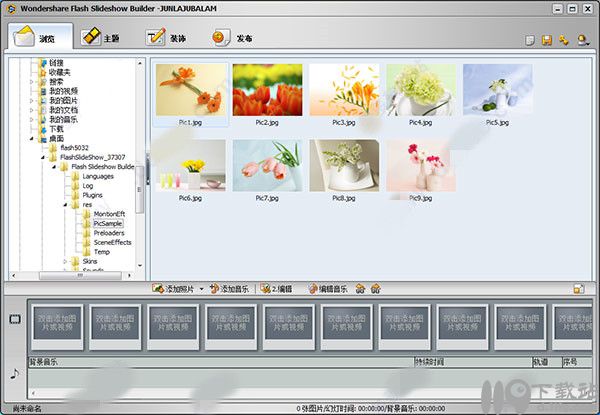Viewport: 600px width, 415px height.
Task: Select 链接 in the folder tree
Action: [x=56, y=63]
